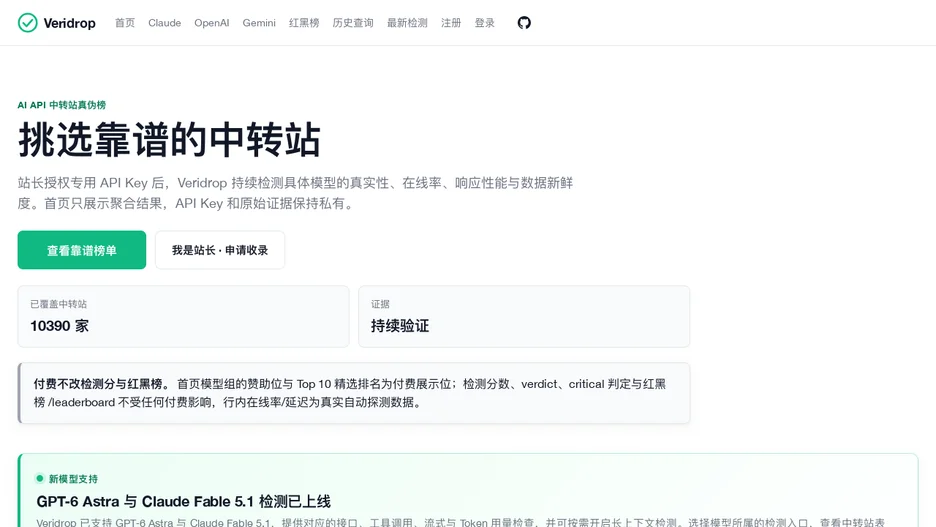Click the 登录 login link
This screenshot has height=527, width=936.
click(484, 23)
